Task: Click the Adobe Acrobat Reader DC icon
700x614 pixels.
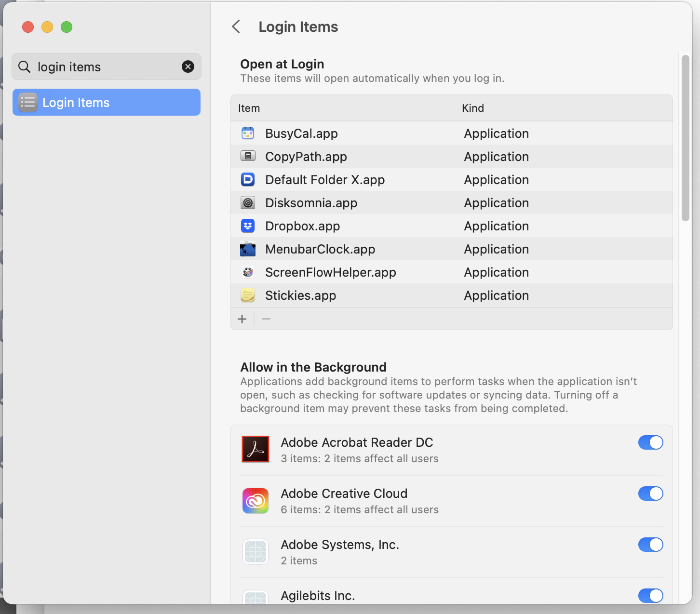Action: (256, 449)
